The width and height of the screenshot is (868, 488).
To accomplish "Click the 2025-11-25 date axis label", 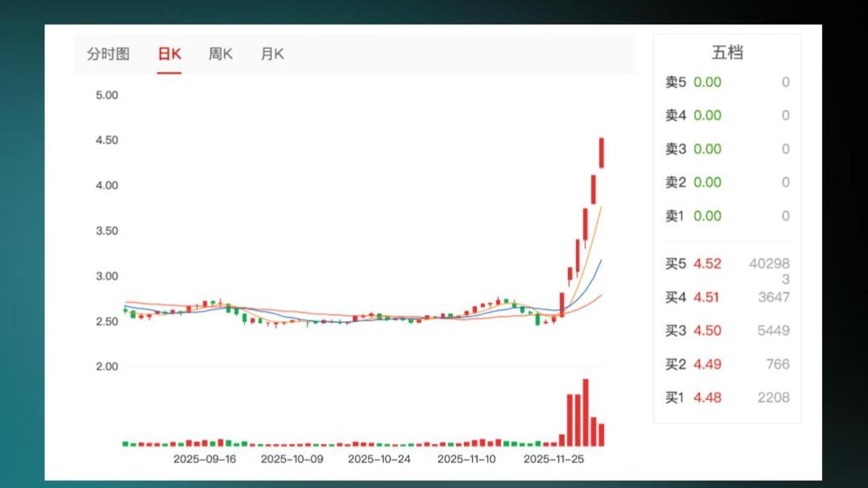I will (x=554, y=459).
